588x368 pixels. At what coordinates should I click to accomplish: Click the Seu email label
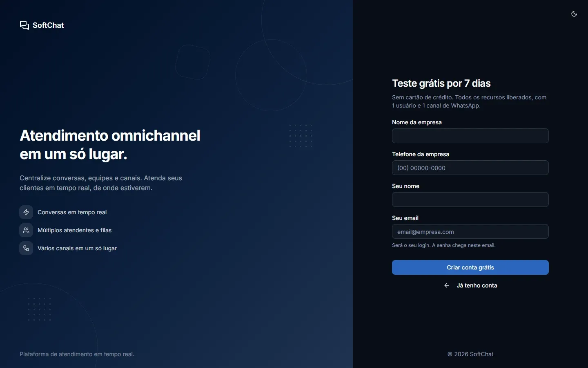(405, 218)
